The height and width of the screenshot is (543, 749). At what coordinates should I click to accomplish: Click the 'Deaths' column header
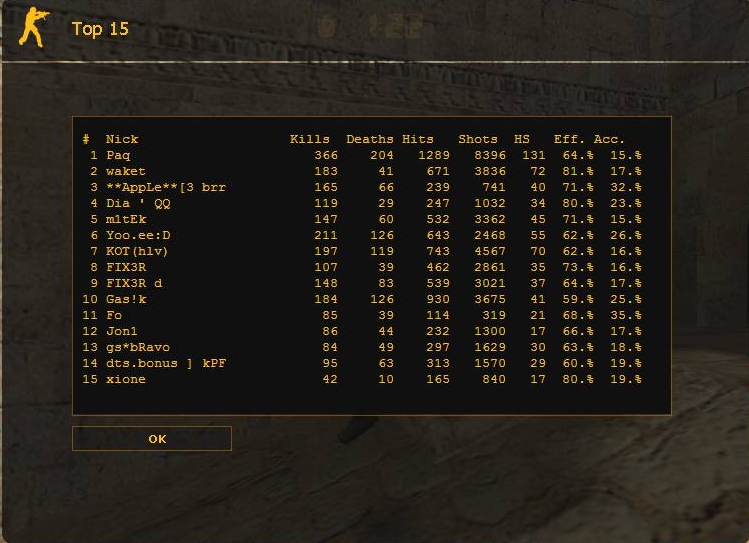coord(370,139)
